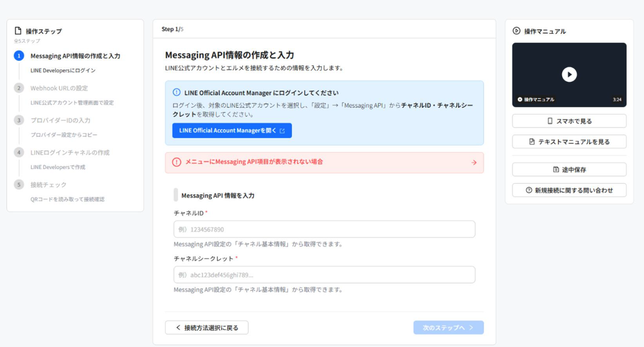Viewport: 644px width, 347px height.
Task: Select step 接続チェック
Action: [48, 185]
